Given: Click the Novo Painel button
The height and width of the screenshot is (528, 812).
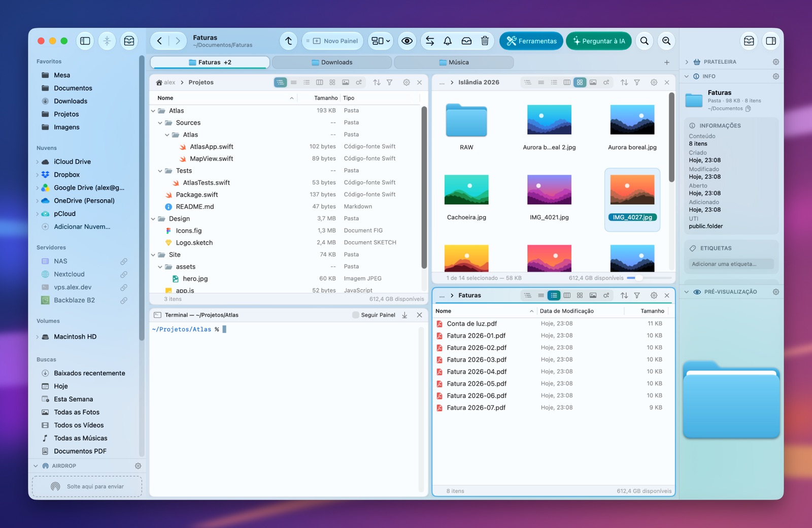Looking at the screenshot, I should pyautogui.click(x=332, y=41).
